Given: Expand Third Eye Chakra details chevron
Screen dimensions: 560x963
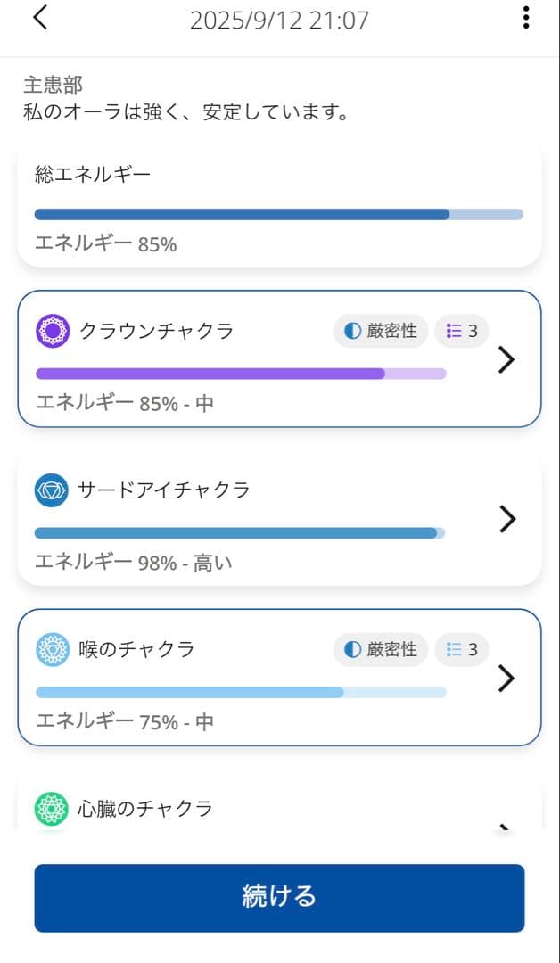Looking at the screenshot, I should (507, 519).
